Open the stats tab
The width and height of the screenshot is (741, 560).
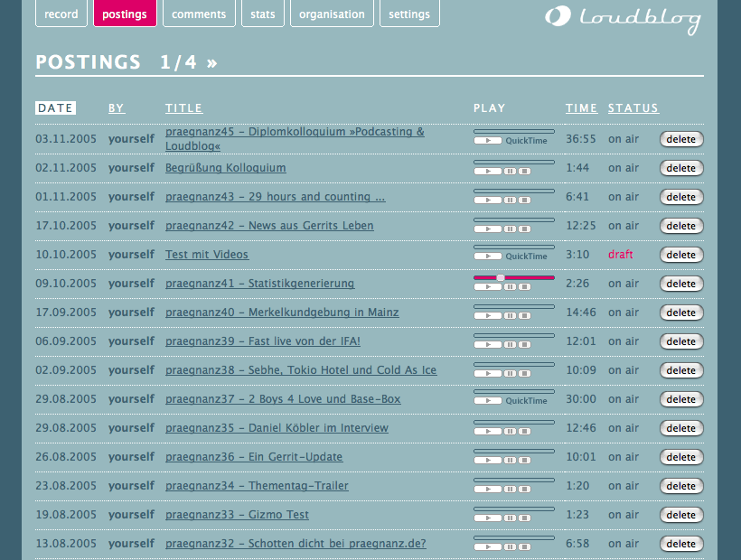pyautogui.click(x=263, y=14)
